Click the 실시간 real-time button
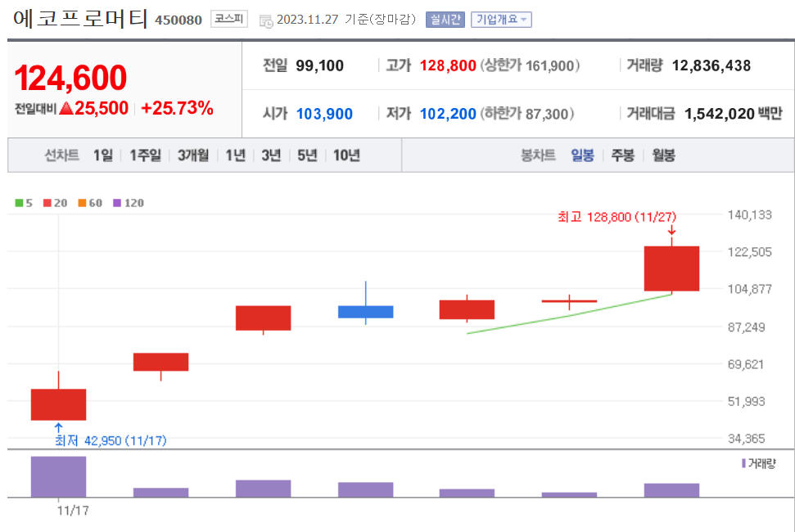Screen dimensions: 795x532 (x=445, y=20)
